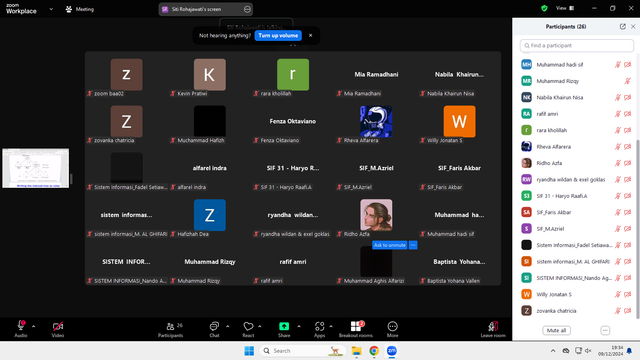Click Hafizhah Dea blue Z avatar
Screen dimensions: 640x360
(210, 215)
